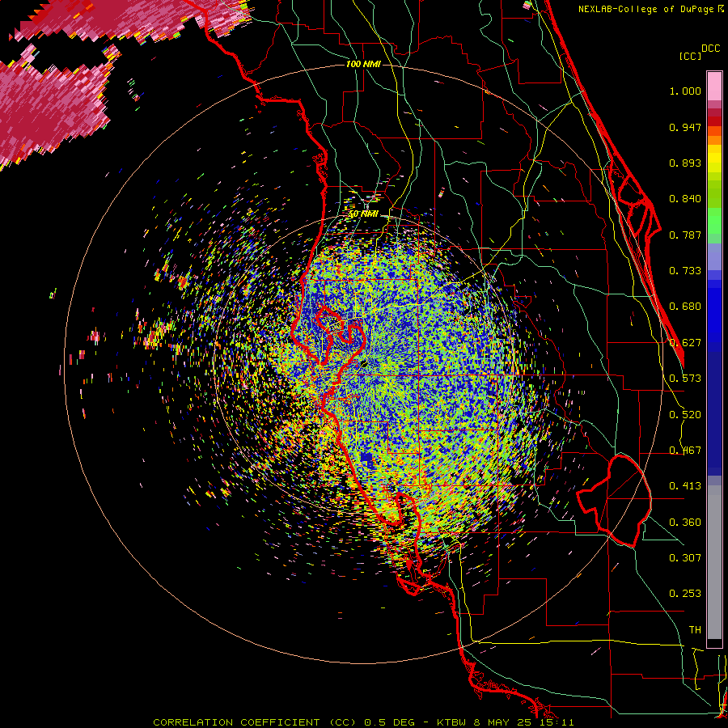Click the 0.413 scale value
This screenshot has height=728, width=728.
point(685,486)
